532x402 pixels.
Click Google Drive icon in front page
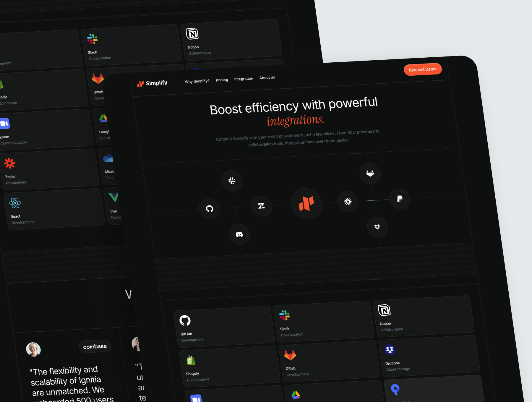click(x=296, y=395)
